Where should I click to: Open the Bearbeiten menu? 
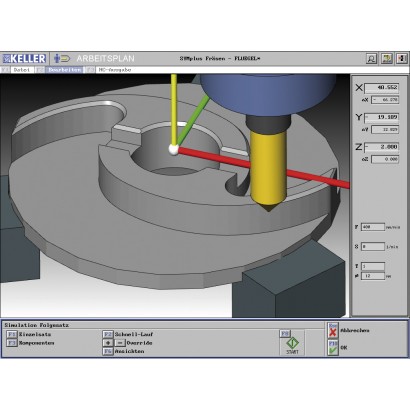point(64,70)
